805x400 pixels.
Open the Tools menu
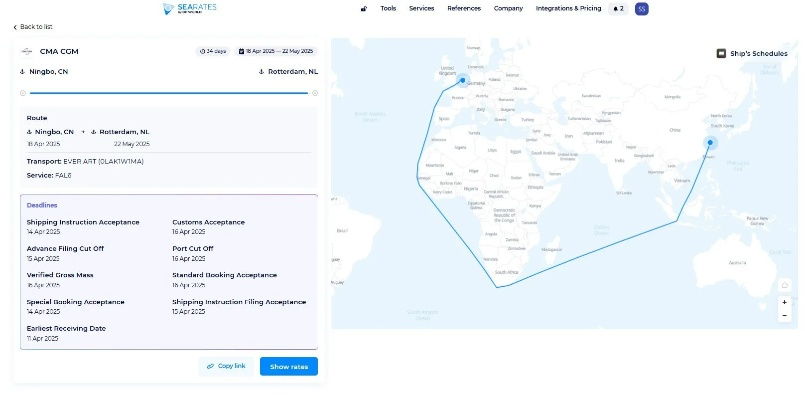[388, 8]
